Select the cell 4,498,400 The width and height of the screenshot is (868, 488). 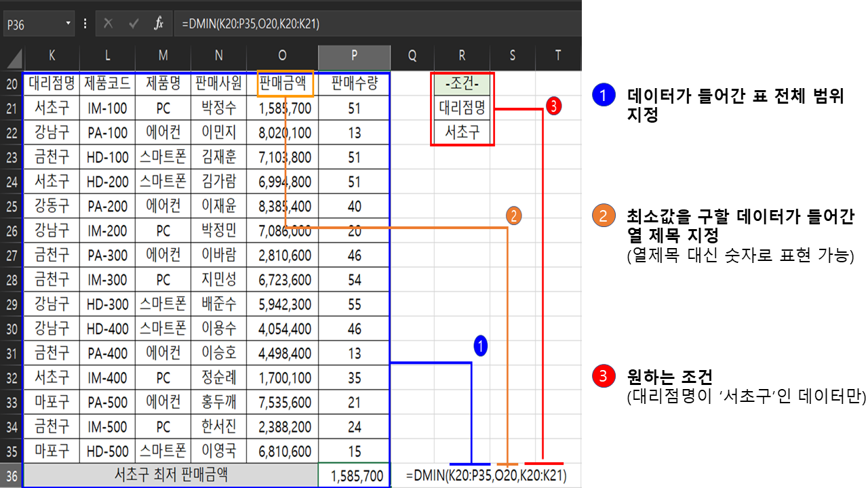(282, 353)
